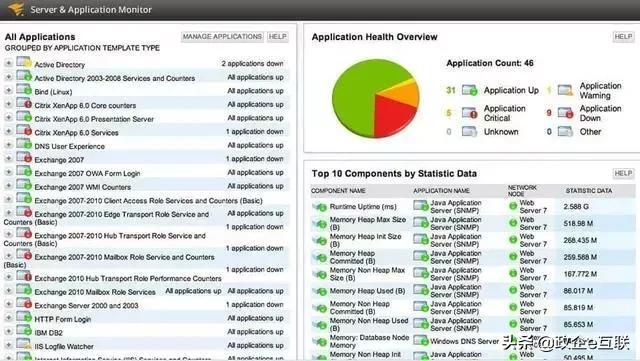Click the SolarWinds logo icon in header
Image resolution: width=640 pixels, height=361 pixels.
[17, 9]
